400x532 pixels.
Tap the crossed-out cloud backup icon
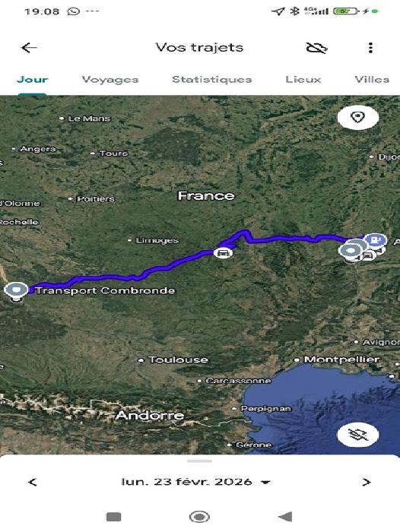[x=316, y=48]
